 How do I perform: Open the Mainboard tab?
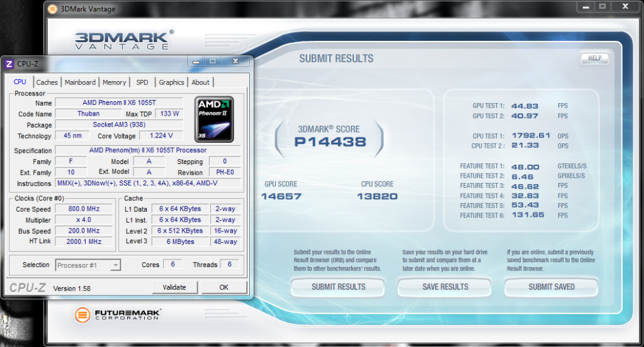tap(80, 82)
